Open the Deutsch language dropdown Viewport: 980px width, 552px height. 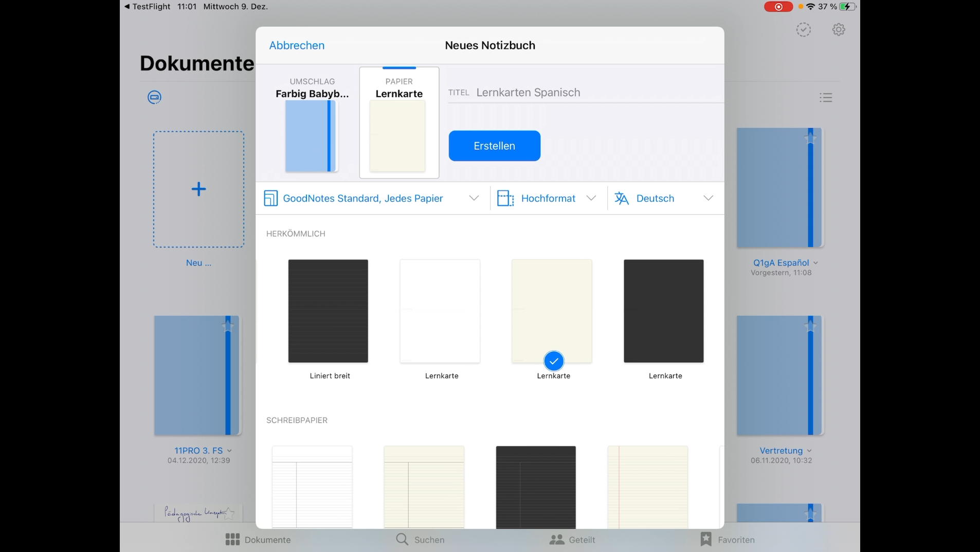[x=664, y=198]
